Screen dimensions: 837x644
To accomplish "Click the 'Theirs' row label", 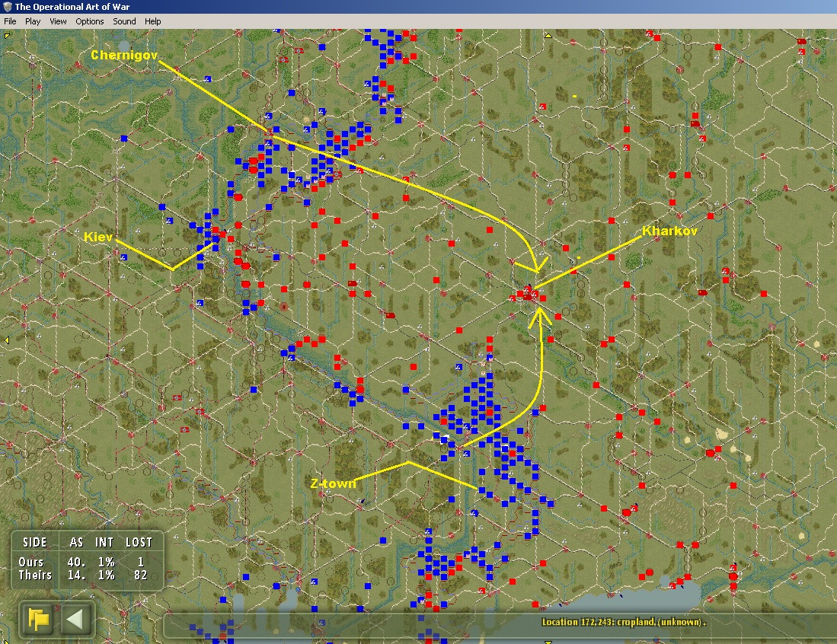I will point(35,575).
